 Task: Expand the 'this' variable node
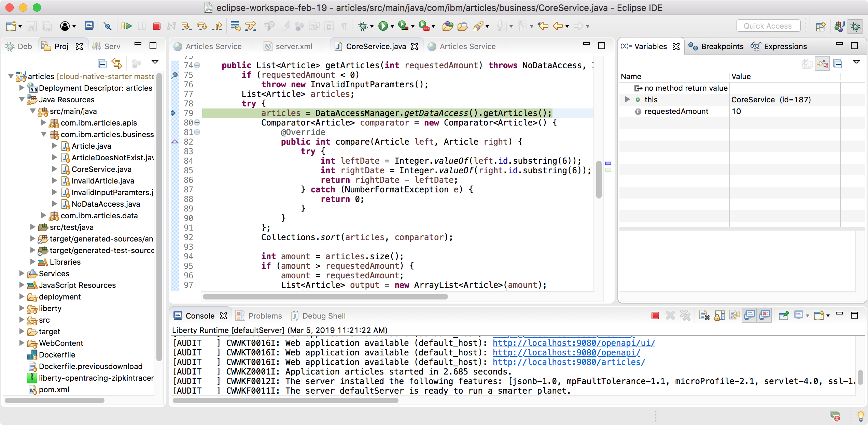coord(627,100)
